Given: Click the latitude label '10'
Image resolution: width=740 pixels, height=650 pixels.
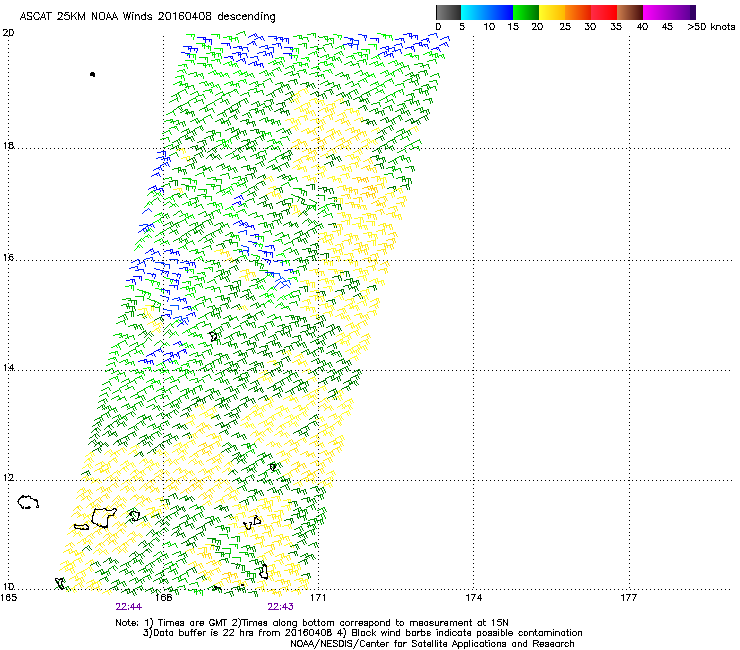Looking at the screenshot, I should [8, 586].
